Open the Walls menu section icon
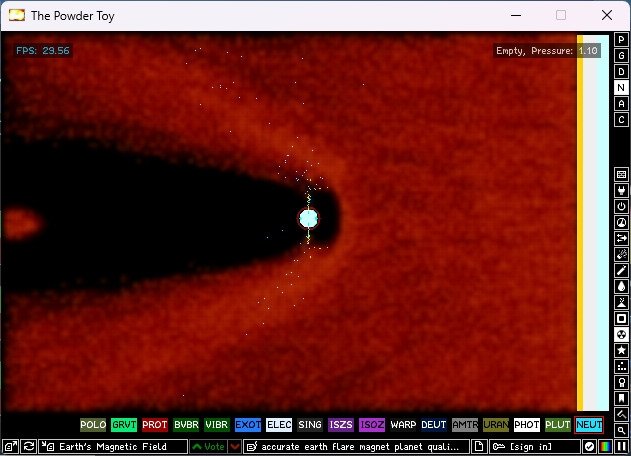 pos(621,174)
